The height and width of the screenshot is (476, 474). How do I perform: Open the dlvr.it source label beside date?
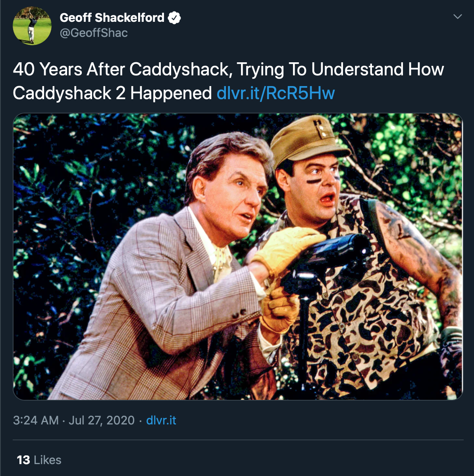pos(161,420)
